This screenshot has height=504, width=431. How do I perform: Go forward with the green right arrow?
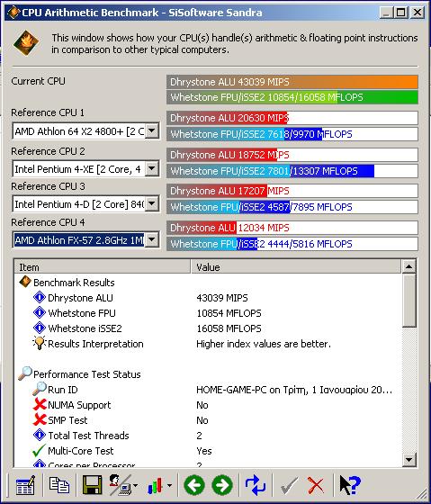point(222,485)
